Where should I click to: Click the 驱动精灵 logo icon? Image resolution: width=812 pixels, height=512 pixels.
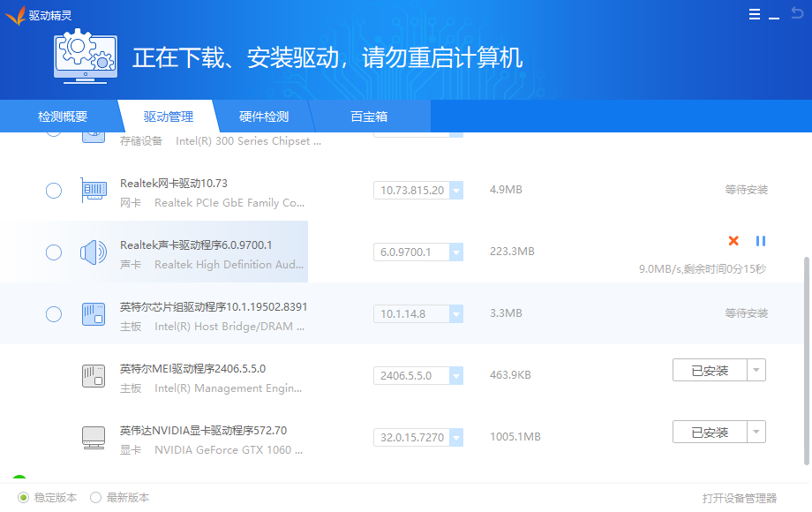point(16,16)
